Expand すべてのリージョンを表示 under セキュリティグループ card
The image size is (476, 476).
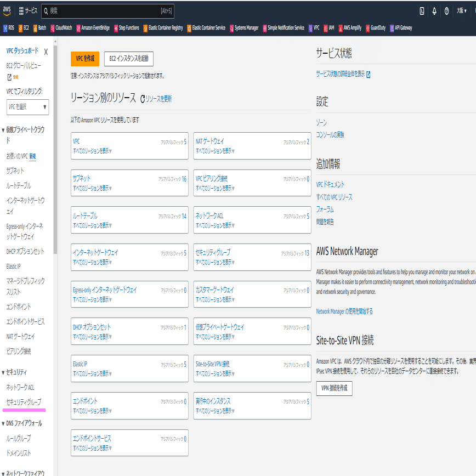tap(215, 262)
